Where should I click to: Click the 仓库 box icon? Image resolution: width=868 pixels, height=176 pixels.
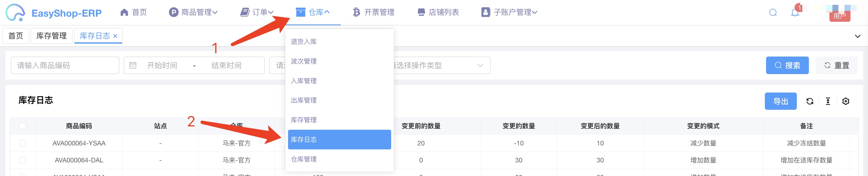pyautogui.click(x=301, y=12)
